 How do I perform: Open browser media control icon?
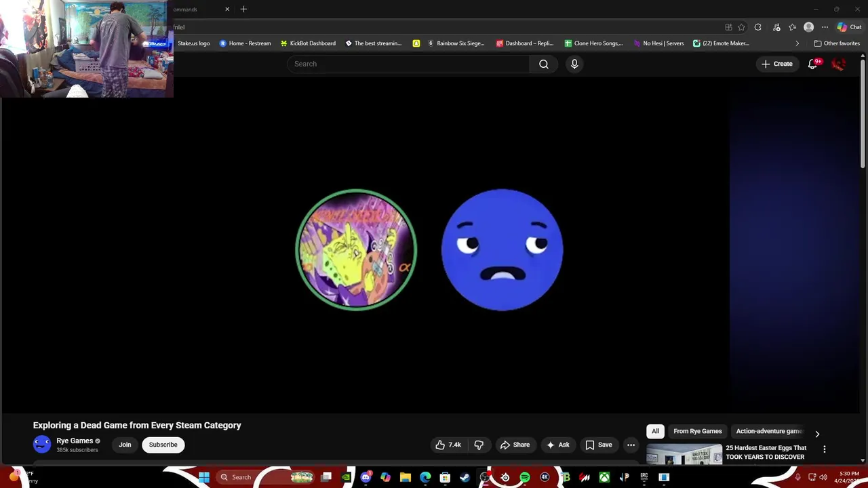pyautogui.click(x=775, y=27)
